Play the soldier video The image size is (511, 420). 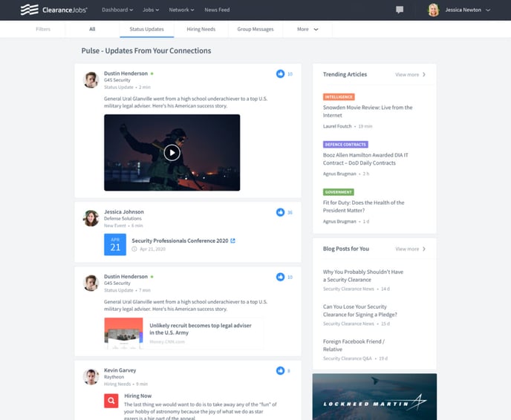point(172,153)
